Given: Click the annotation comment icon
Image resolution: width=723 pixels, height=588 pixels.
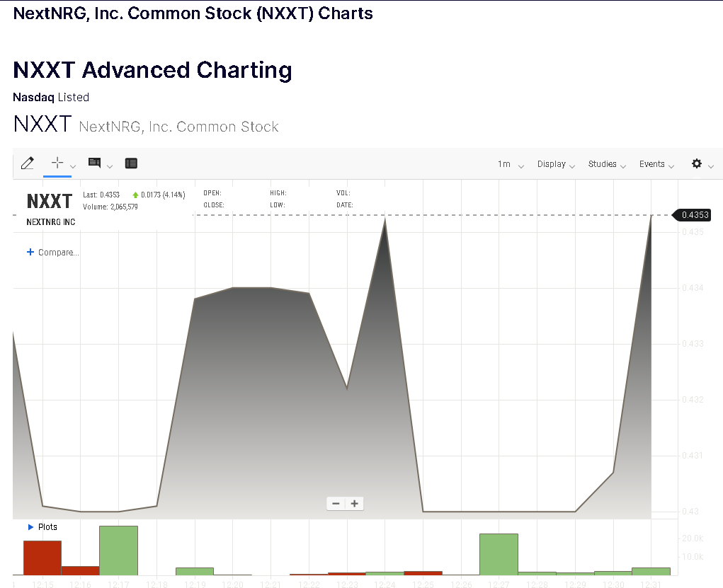Looking at the screenshot, I should [x=94, y=163].
